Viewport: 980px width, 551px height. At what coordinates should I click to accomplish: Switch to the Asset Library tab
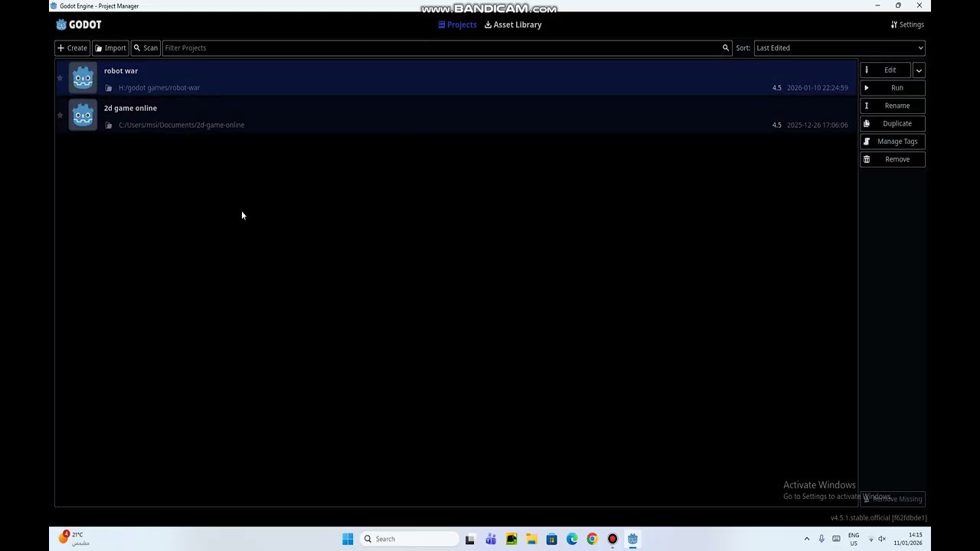click(x=513, y=24)
